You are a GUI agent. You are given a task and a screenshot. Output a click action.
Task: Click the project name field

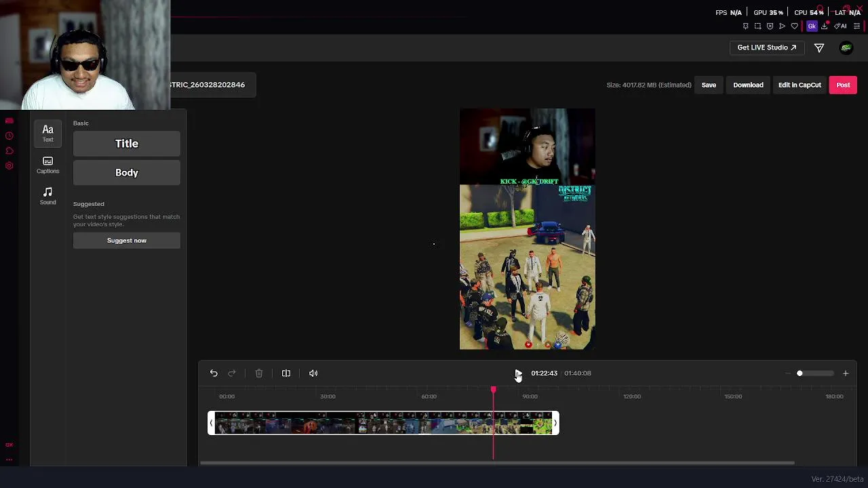tap(213, 85)
